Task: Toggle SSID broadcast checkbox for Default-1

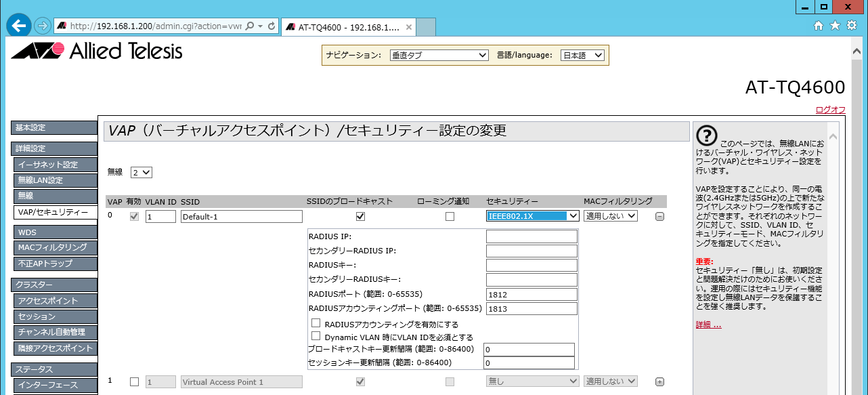Action: coord(360,216)
